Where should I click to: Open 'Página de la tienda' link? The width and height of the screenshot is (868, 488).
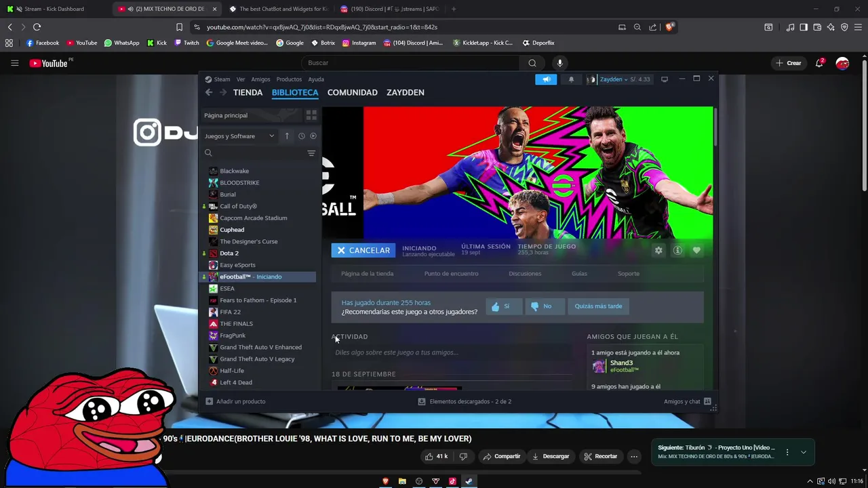click(x=367, y=274)
